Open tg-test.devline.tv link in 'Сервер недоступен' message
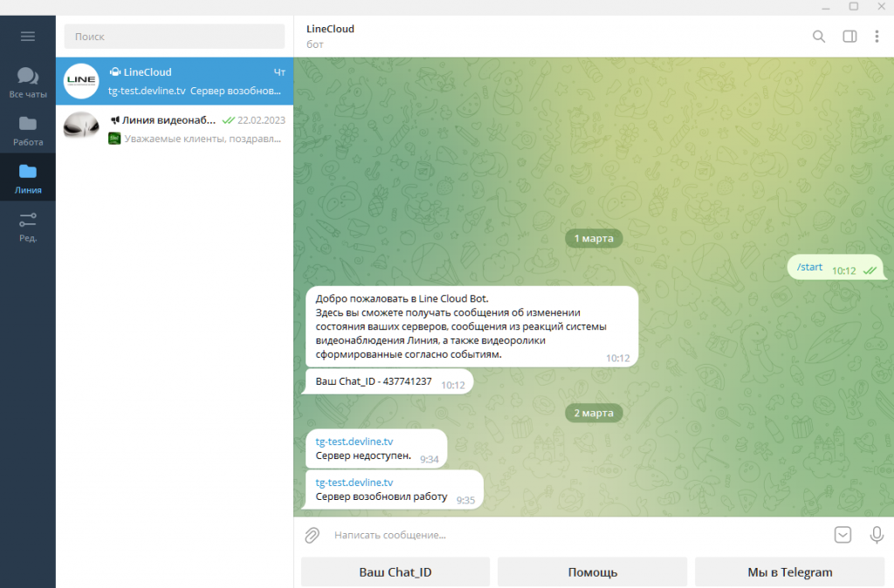894x588 pixels. (x=354, y=441)
